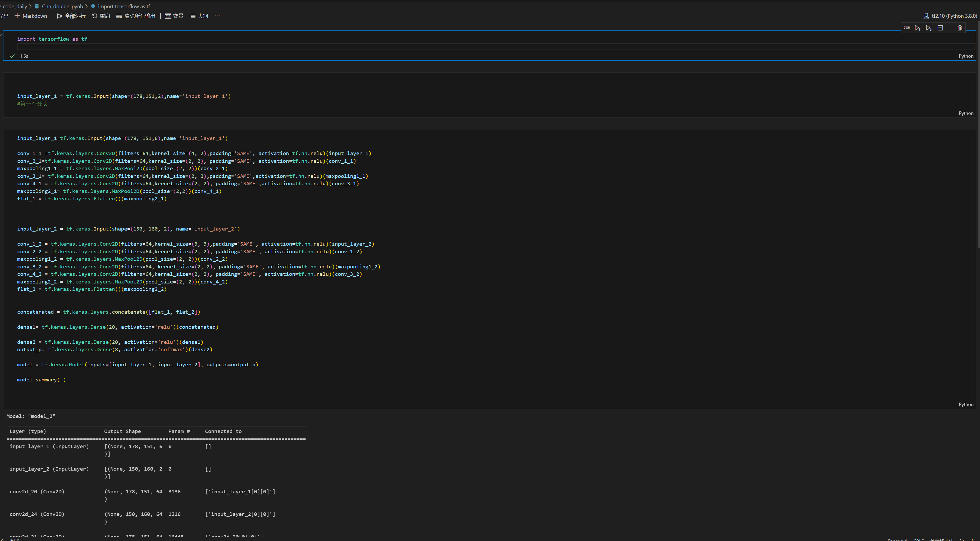The height and width of the screenshot is (541, 980).
Task: Click ['input_layer_2[0][0]'] connection text
Action: coord(240,514)
